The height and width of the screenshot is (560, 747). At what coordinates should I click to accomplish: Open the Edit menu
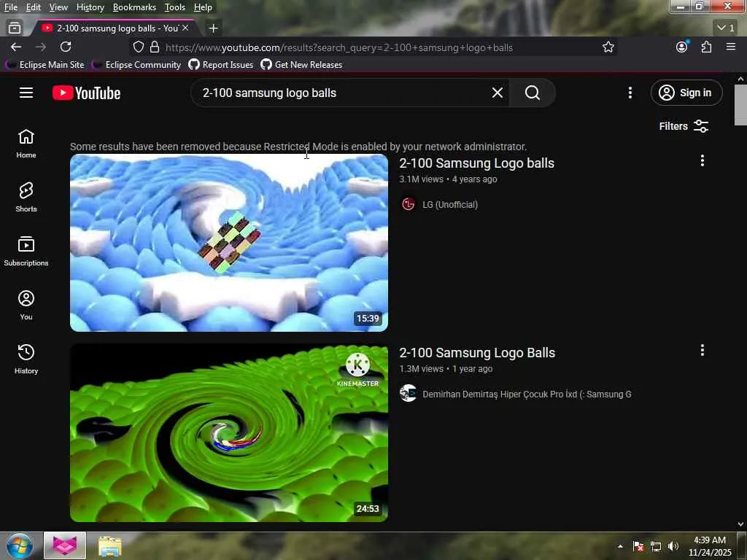pos(33,7)
